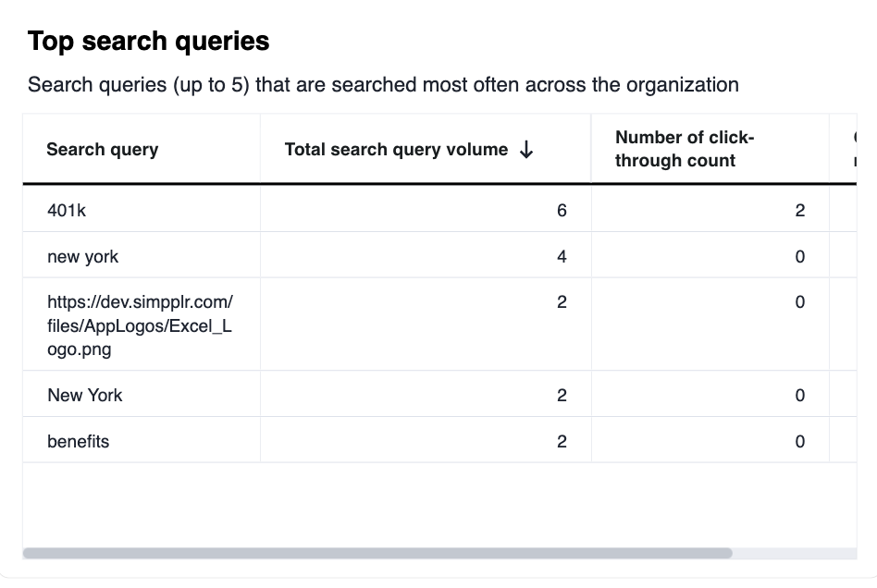Click the benefits search query cell
This screenshot has height=588, width=877.
[x=79, y=441]
